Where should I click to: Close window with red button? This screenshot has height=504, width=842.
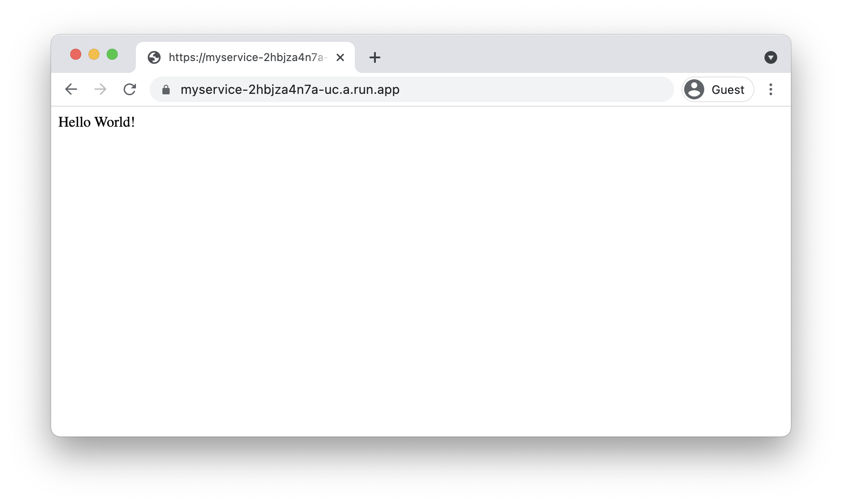[76, 55]
